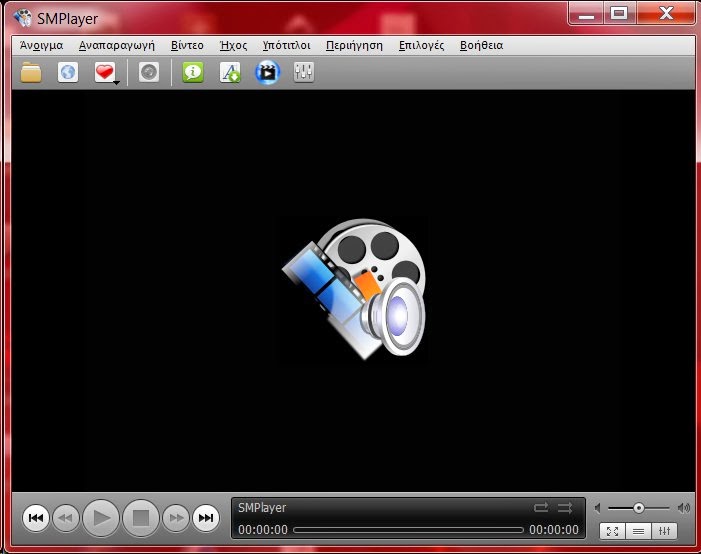Open the Αναπαραγωγή menu
The width and height of the screenshot is (701, 554).
coord(117,45)
